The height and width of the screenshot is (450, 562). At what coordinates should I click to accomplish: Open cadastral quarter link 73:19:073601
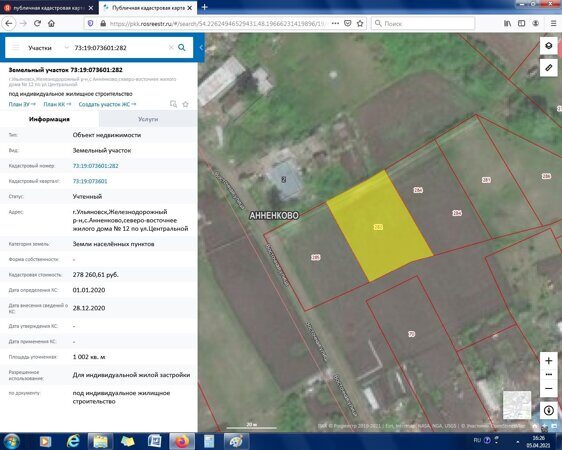click(x=90, y=181)
